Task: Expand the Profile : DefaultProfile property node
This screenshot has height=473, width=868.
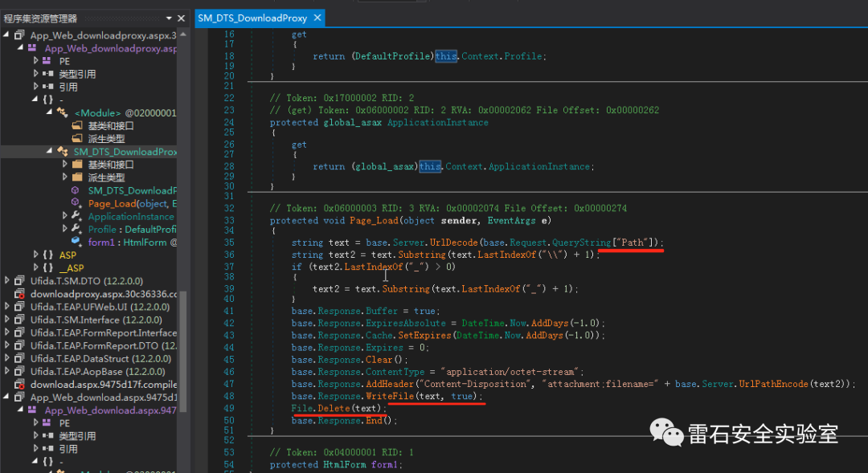Action: (x=64, y=229)
